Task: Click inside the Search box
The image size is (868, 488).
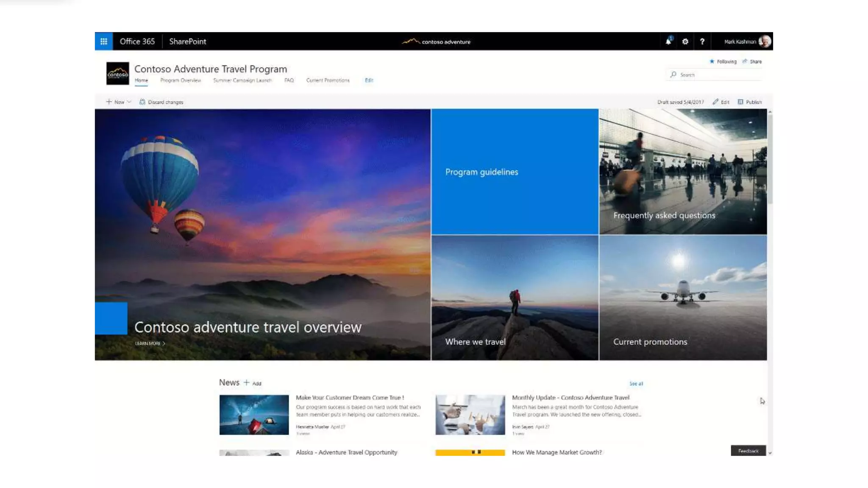Action: [716, 75]
